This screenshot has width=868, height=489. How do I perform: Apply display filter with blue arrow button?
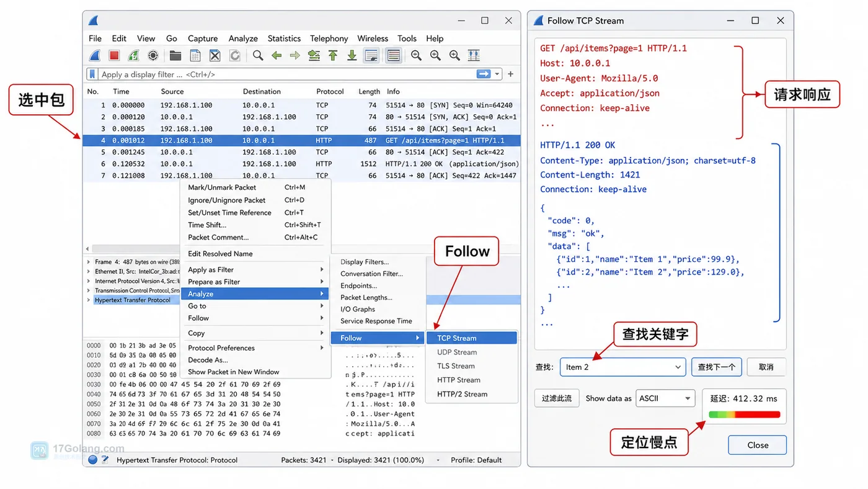click(484, 74)
